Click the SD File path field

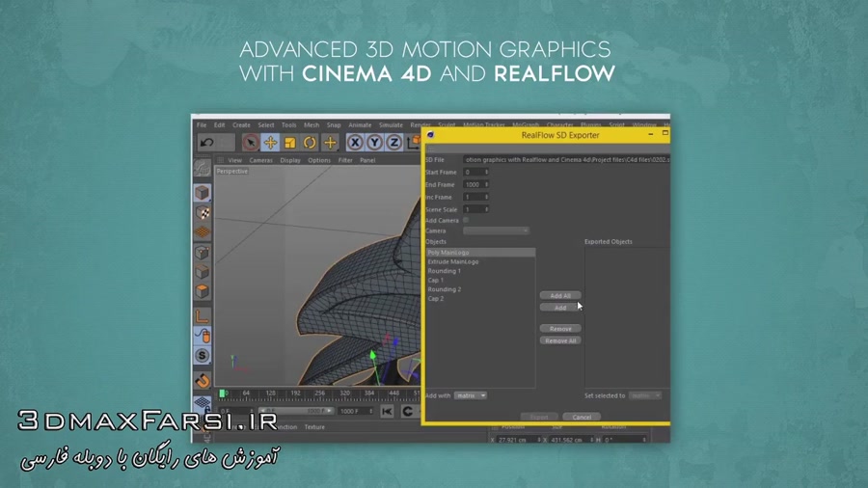[566, 160]
